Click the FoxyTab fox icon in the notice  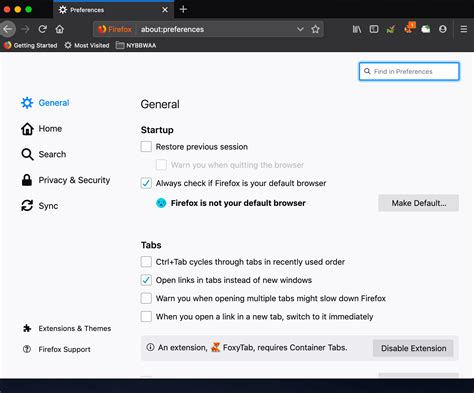[216, 347]
